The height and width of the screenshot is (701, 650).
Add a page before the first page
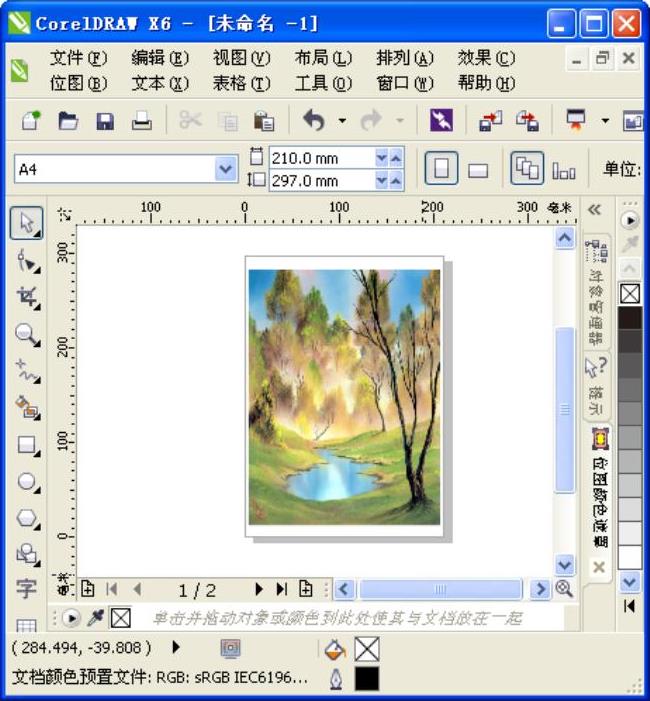tap(88, 589)
